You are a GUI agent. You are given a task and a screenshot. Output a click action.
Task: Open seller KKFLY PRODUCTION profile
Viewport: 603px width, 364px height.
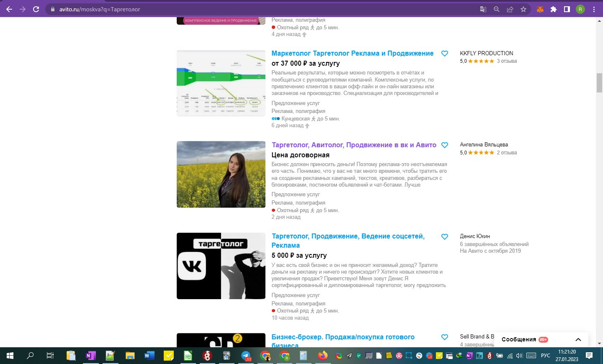(x=486, y=53)
